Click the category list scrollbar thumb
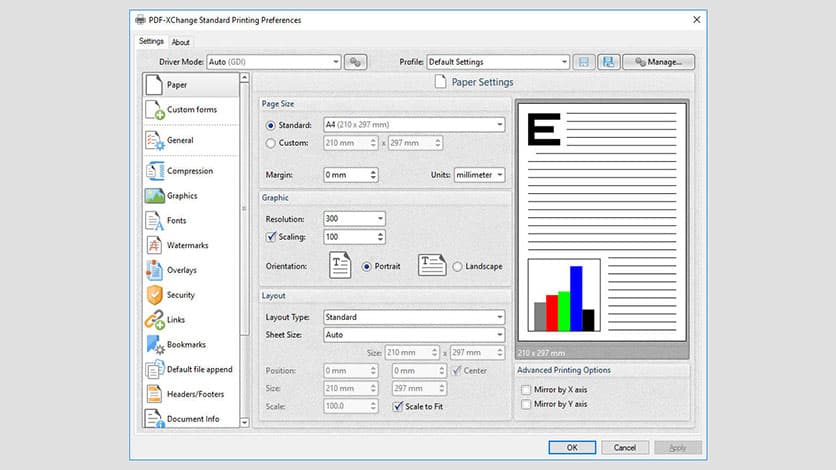This screenshot has height=470, width=836. [245, 209]
